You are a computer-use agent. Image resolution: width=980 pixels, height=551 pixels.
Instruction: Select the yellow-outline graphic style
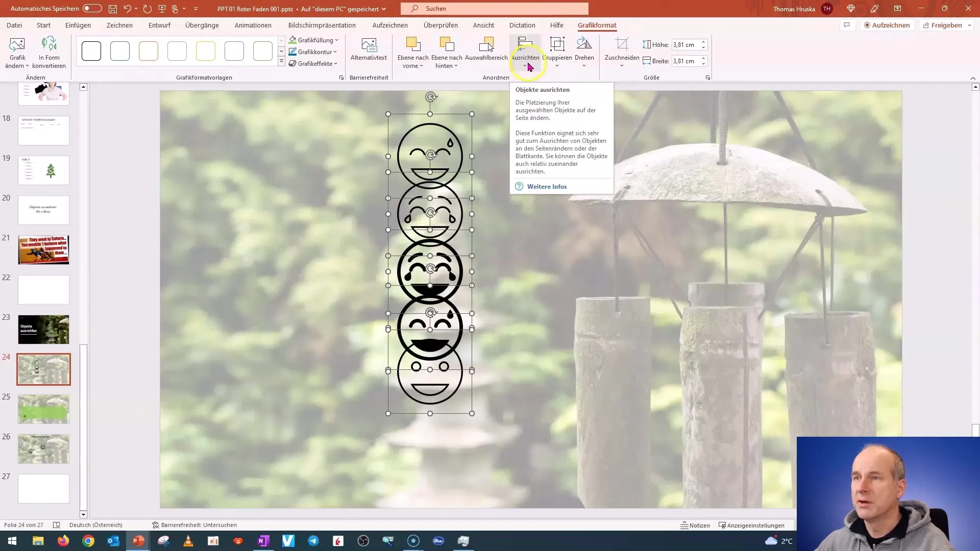[206, 51]
